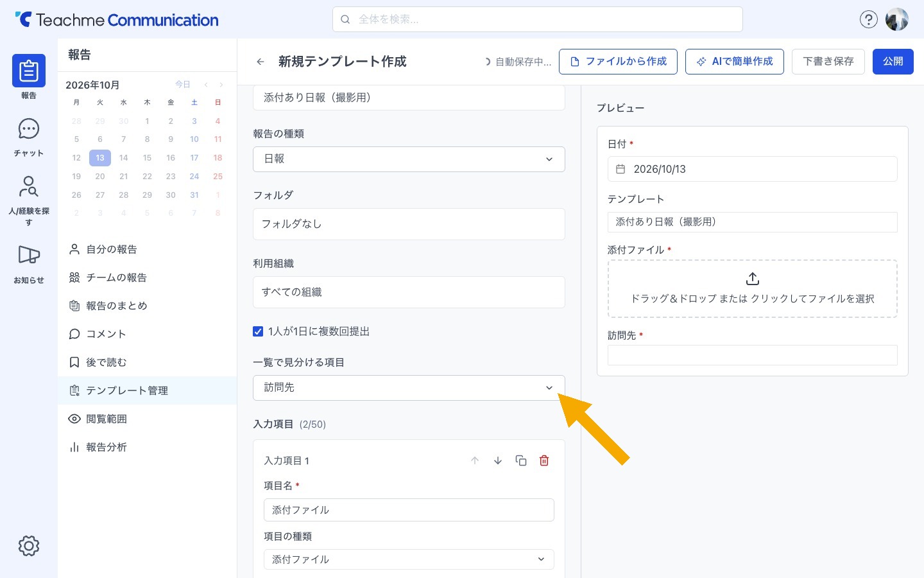Viewport: 924px width, 578px height.
Task: Open the 利用組織 selector showing すべての組織
Action: pos(409,292)
